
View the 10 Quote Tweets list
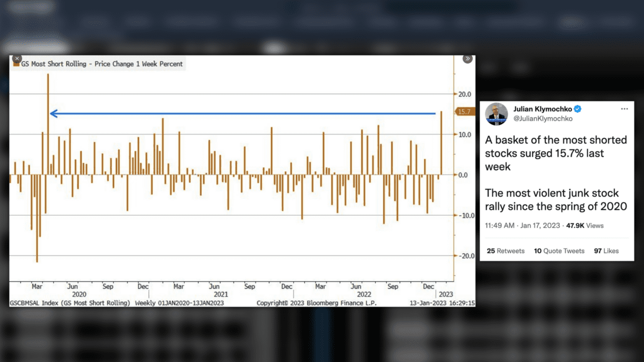tap(559, 251)
